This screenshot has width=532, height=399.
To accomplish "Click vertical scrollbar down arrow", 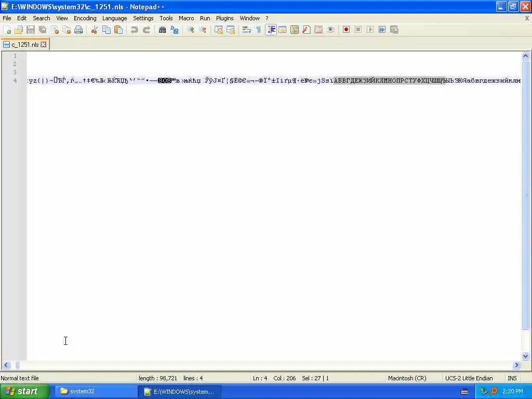I will pos(526,356).
